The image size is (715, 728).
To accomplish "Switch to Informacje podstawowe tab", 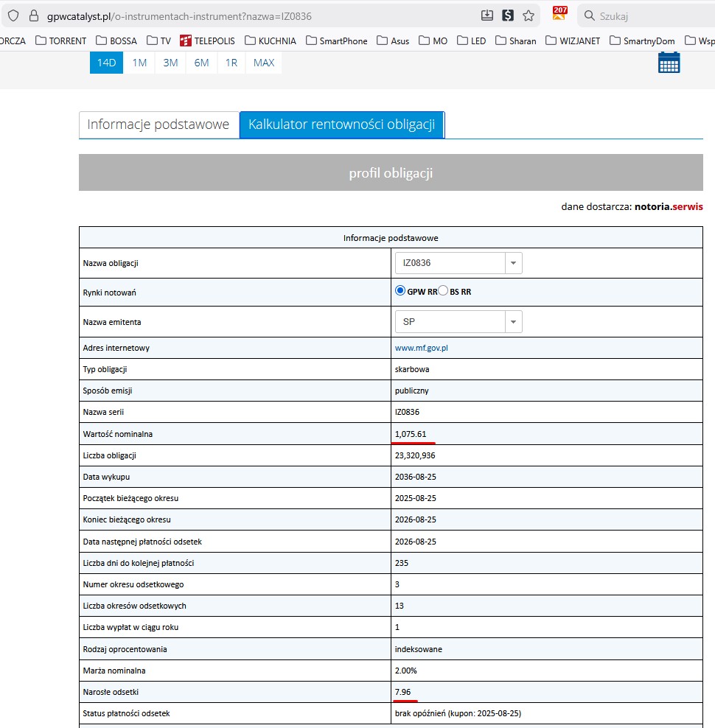I will pos(158,125).
